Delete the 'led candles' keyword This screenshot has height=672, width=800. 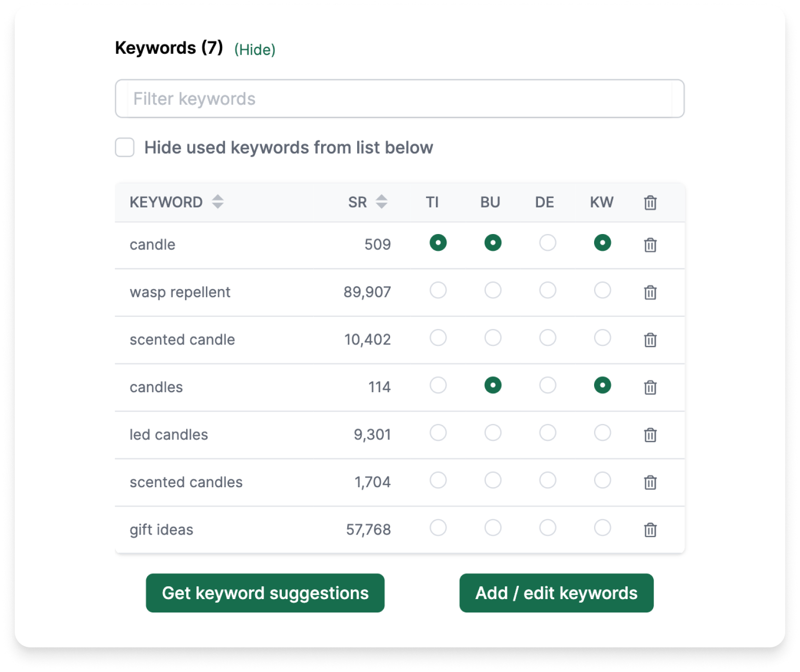pos(650,435)
